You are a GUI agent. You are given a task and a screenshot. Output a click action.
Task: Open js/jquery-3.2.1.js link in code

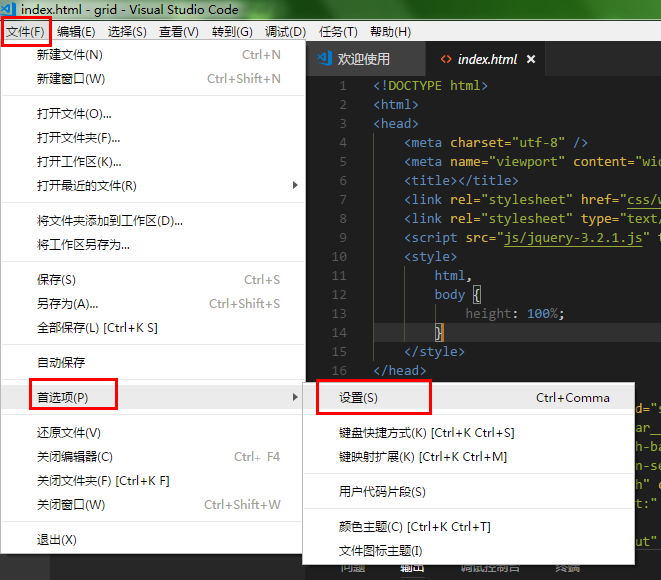pos(573,238)
